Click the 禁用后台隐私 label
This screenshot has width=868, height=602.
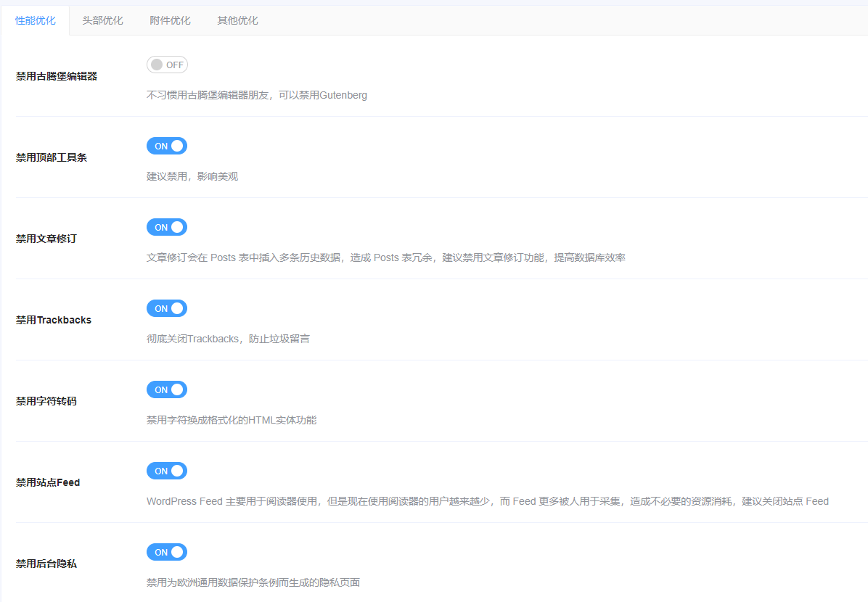46,564
